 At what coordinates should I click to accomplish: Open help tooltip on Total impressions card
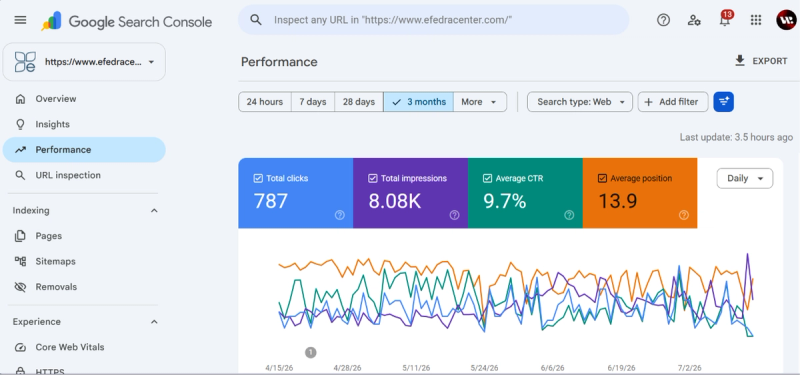click(455, 215)
